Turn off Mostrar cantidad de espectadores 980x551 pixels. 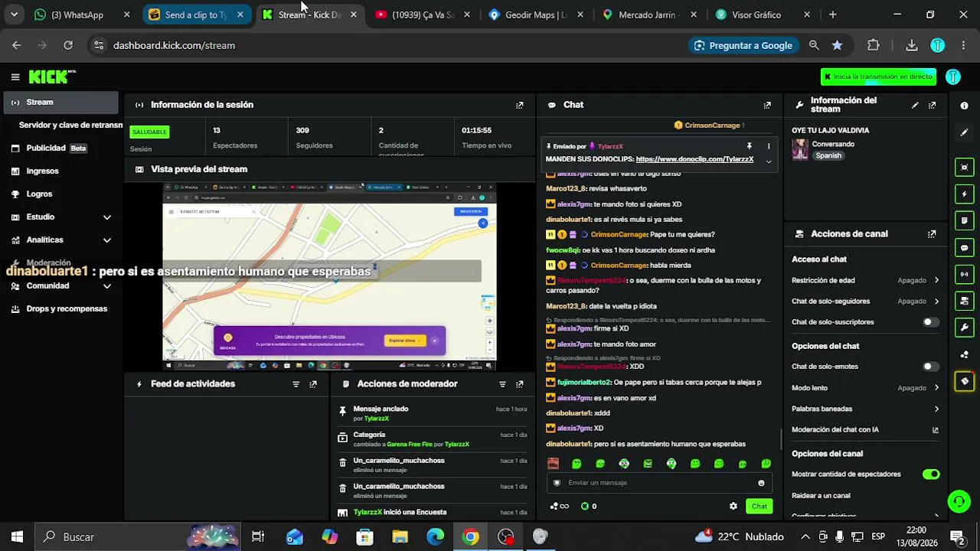pyautogui.click(x=930, y=474)
